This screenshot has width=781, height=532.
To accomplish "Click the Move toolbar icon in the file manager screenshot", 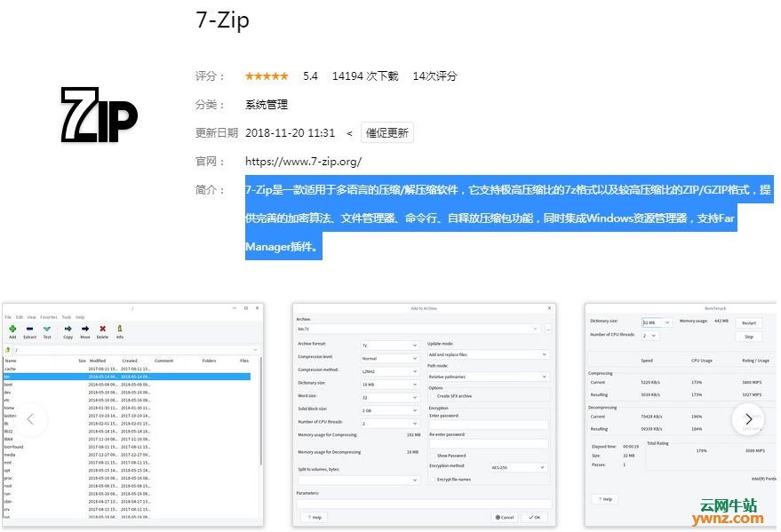I will (x=85, y=329).
